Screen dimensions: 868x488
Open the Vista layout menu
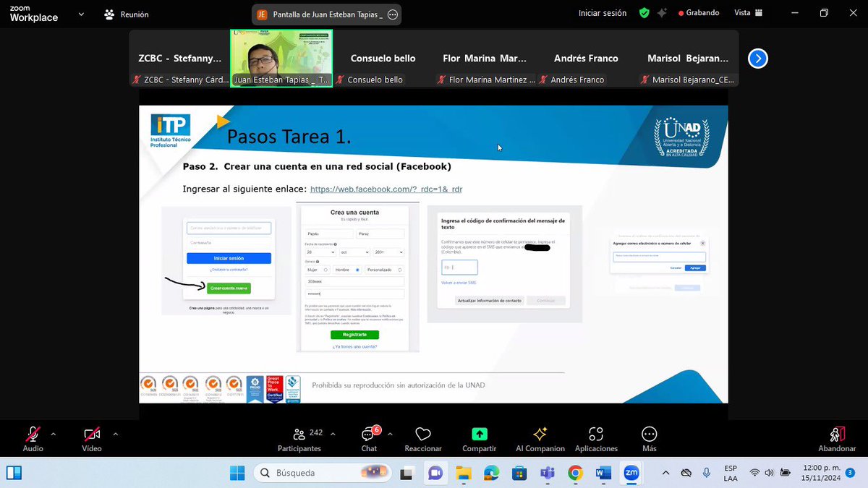[x=748, y=13]
